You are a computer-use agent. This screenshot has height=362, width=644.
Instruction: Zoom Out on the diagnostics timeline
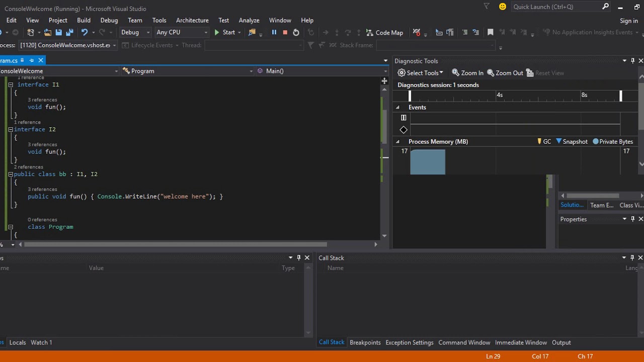click(x=505, y=73)
